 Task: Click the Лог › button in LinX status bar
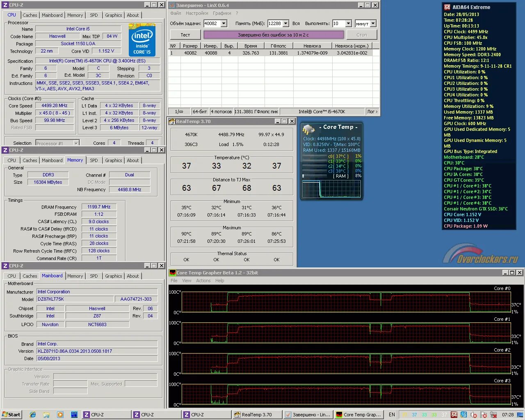372,111
